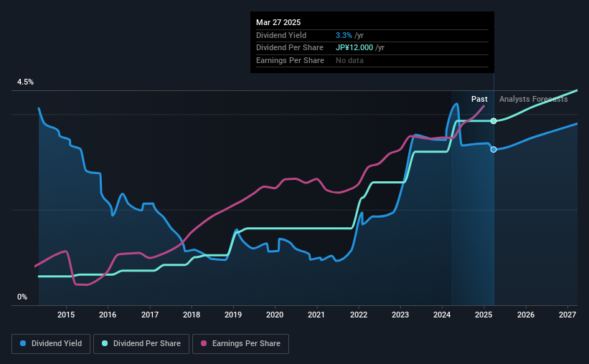This screenshot has height=364, width=589.
Task: Click the Mar 27 2025 tooltip date
Action: (278, 22)
